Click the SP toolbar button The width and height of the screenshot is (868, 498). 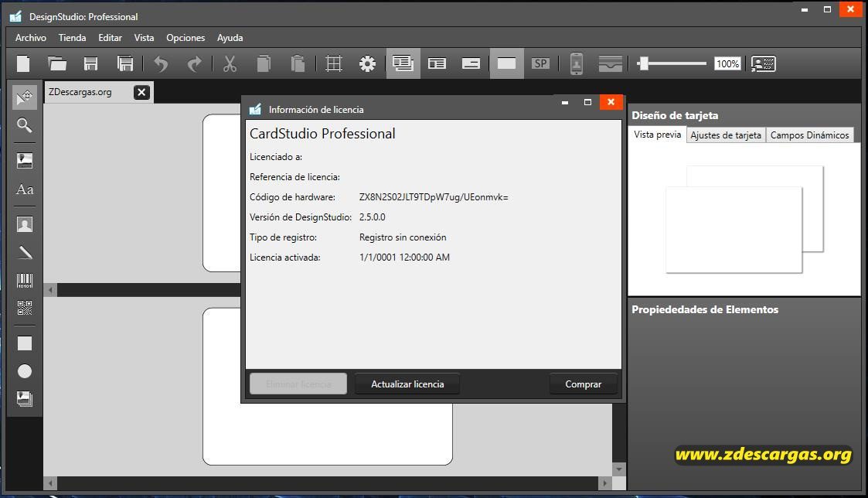(541, 63)
